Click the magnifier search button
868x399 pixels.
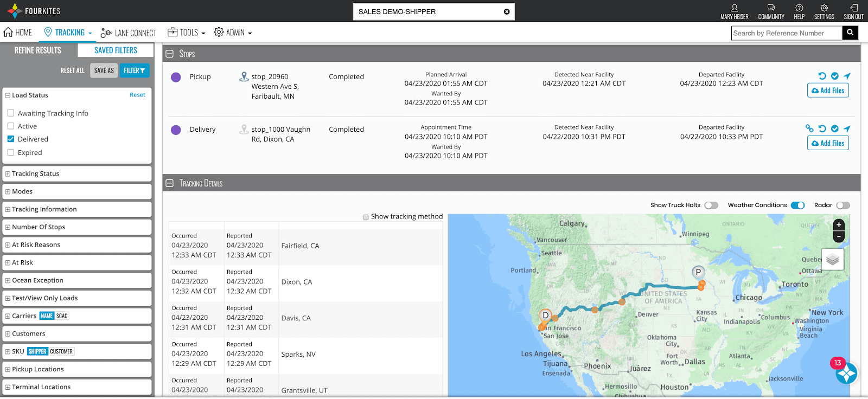pyautogui.click(x=850, y=33)
